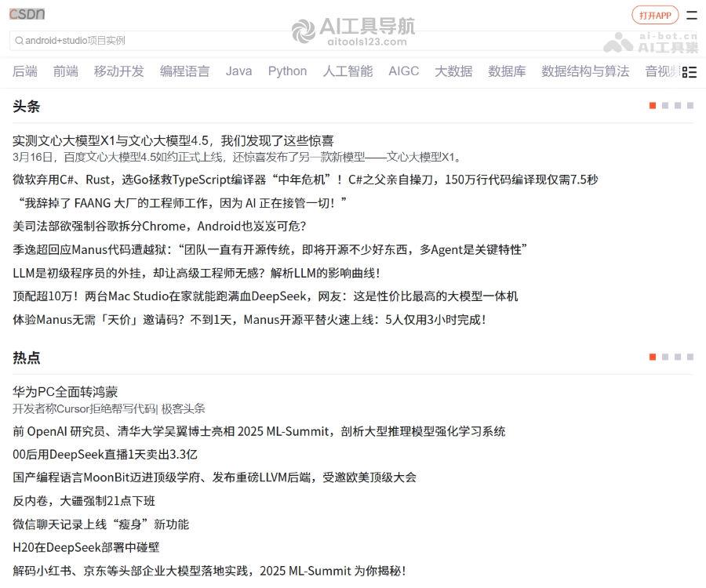Click the 打开APP button

(x=655, y=16)
